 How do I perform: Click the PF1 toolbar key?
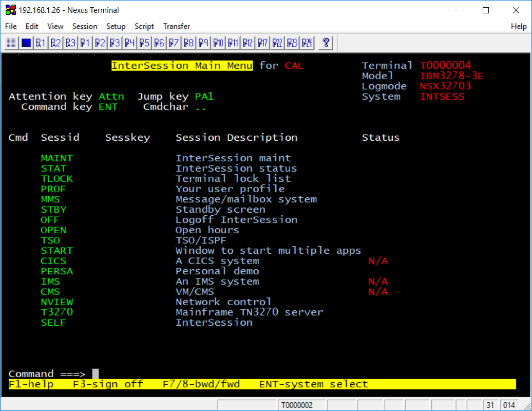pos(85,43)
